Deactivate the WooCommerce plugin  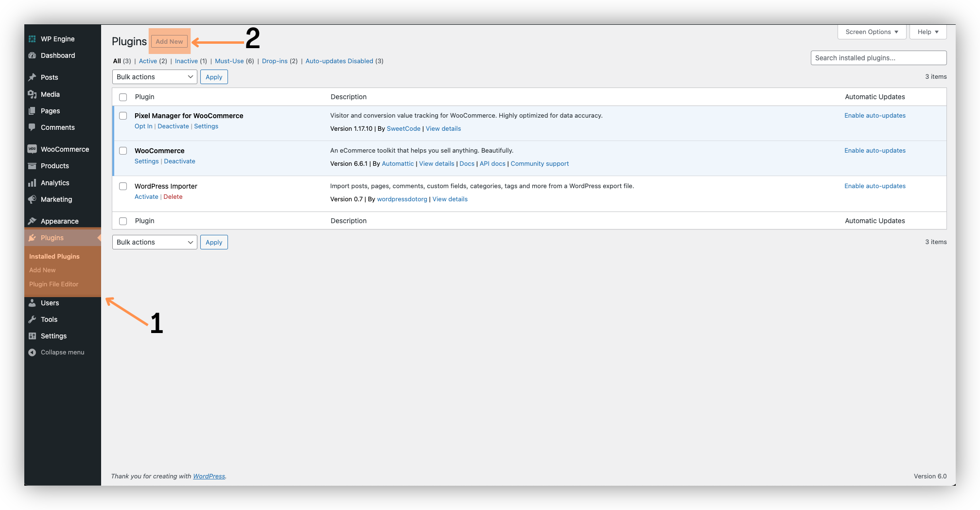point(179,161)
